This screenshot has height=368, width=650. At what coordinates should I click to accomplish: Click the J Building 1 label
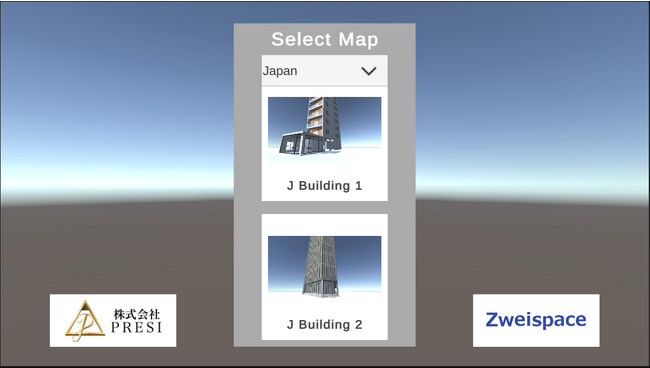pyautogui.click(x=325, y=185)
